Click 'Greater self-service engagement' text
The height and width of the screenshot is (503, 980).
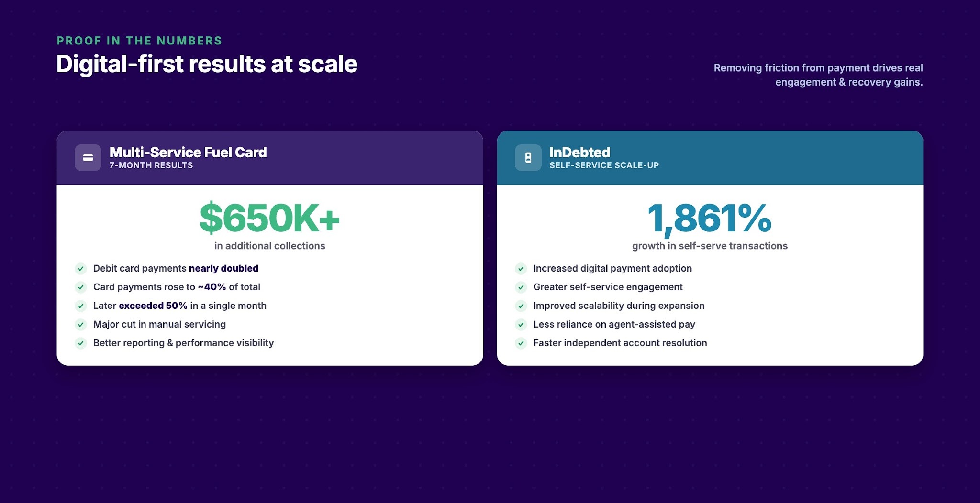608,287
